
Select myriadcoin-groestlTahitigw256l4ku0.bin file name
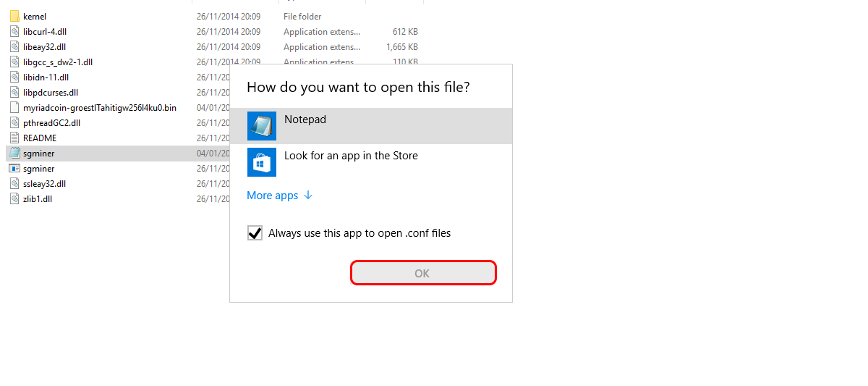100,107
